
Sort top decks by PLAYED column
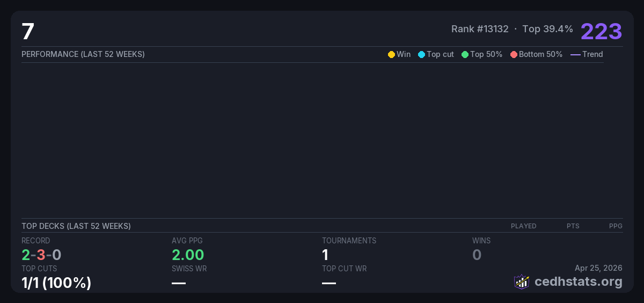(523, 226)
